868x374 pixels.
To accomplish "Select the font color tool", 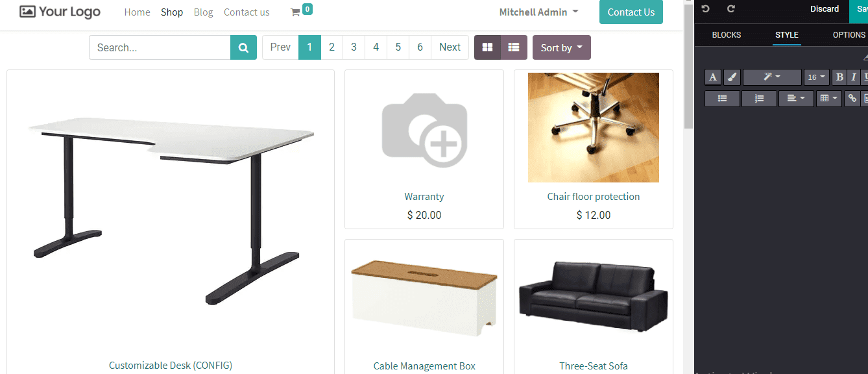I will (x=713, y=77).
